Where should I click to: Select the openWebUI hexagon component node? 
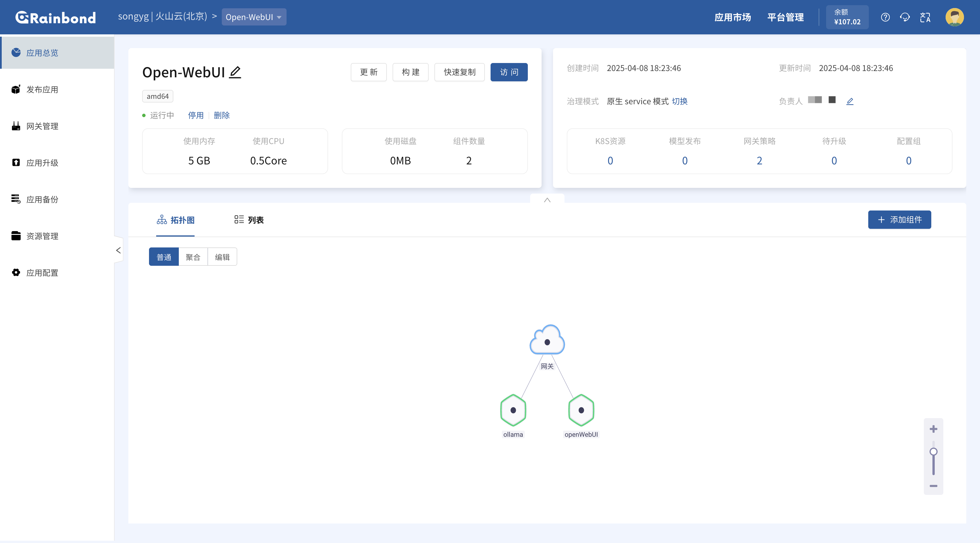coord(581,410)
